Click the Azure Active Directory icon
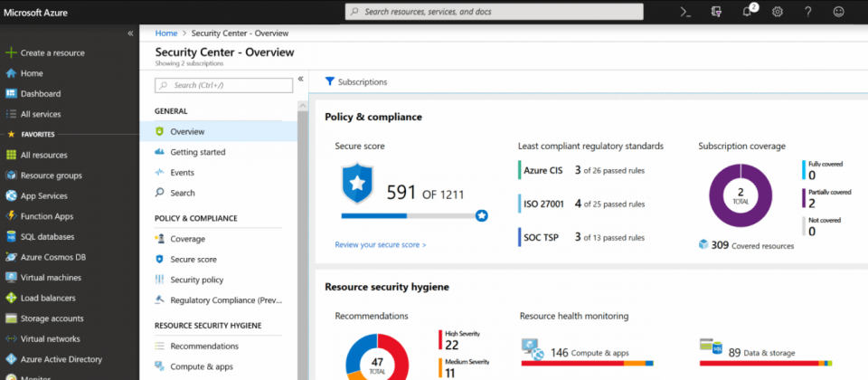This screenshot has height=380, width=868. point(11,359)
